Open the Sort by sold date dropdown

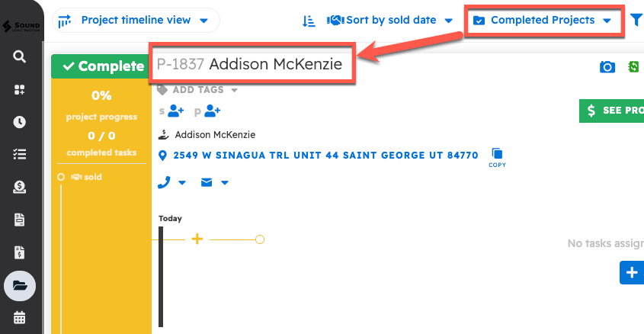[x=390, y=21]
